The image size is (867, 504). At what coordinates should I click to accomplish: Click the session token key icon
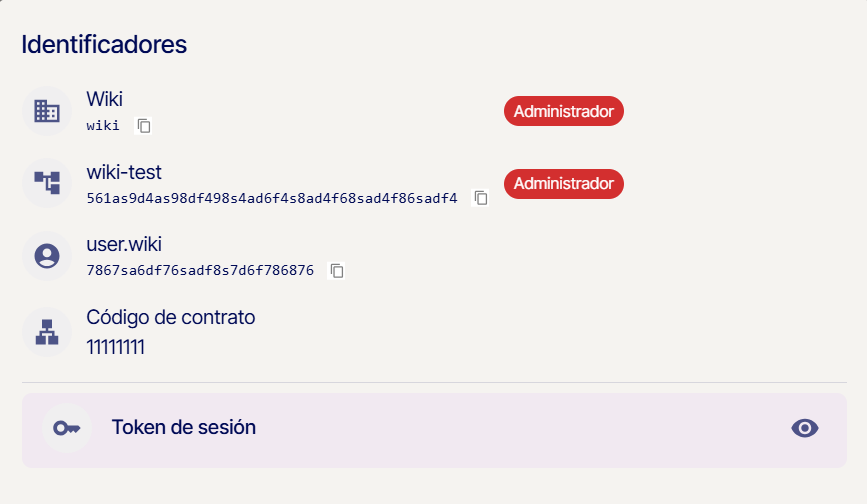tap(67, 428)
